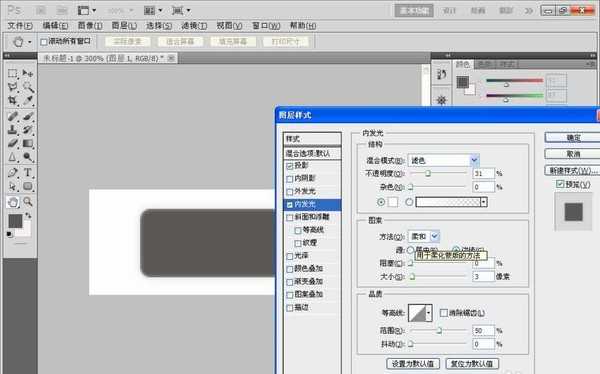The height and width of the screenshot is (374, 600).
Task: Adjust the 范围 range slider
Action: pos(439,331)
